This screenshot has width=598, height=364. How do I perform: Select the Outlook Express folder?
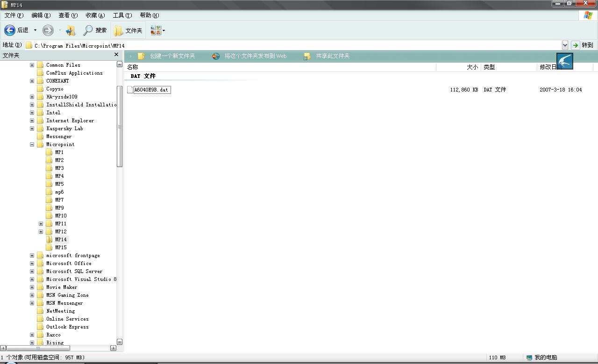(x=67, y=327)
